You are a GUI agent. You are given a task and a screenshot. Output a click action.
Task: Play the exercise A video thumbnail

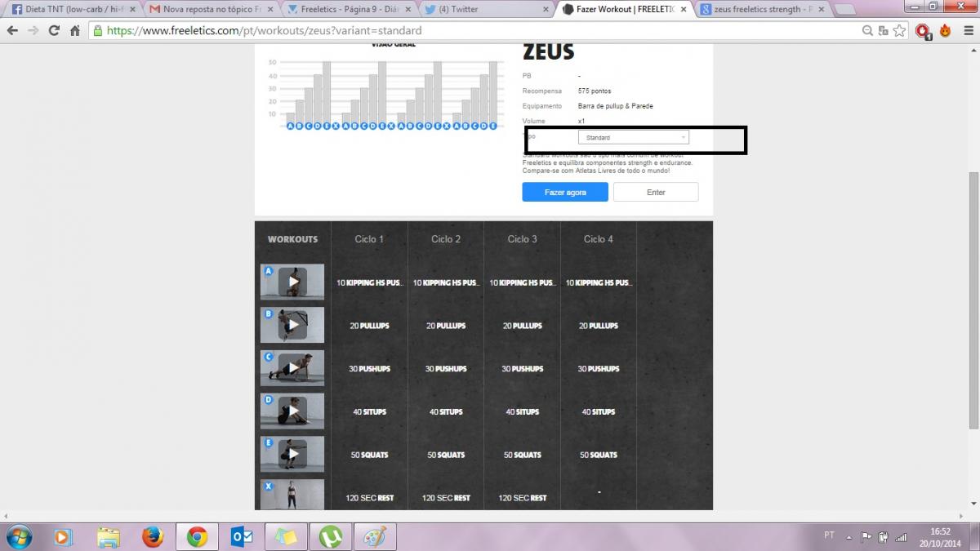292,282
